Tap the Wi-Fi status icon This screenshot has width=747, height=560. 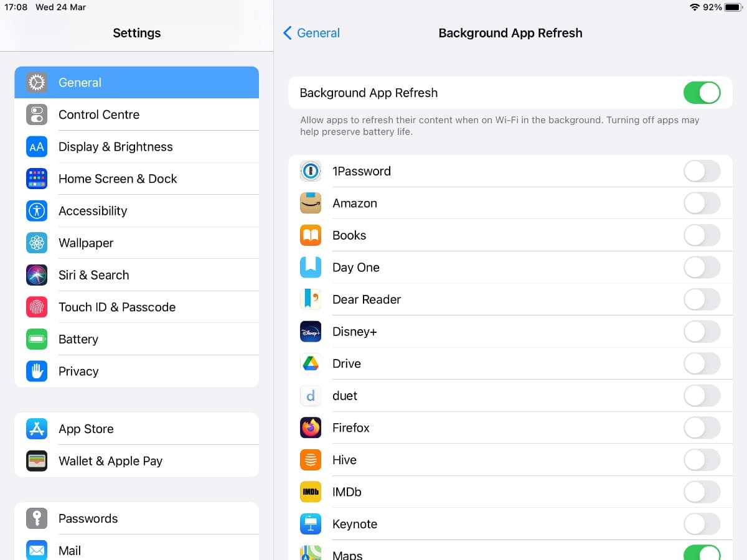click(695, 7)
